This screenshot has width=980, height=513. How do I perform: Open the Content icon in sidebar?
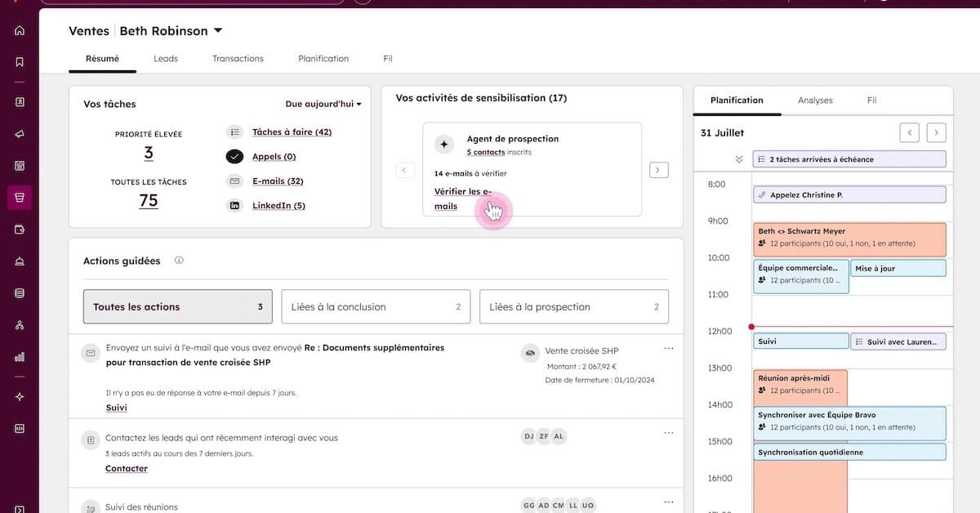pyautogui.click(x=20, y=166)
